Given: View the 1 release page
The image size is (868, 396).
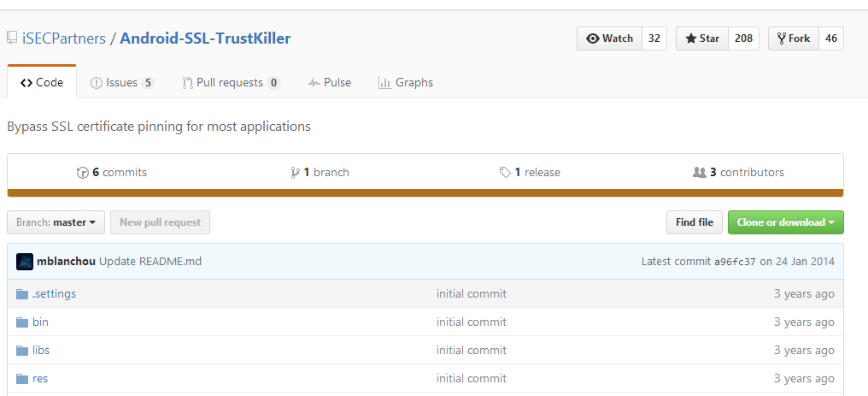Looking at the screenshot, I should (530, 172).
